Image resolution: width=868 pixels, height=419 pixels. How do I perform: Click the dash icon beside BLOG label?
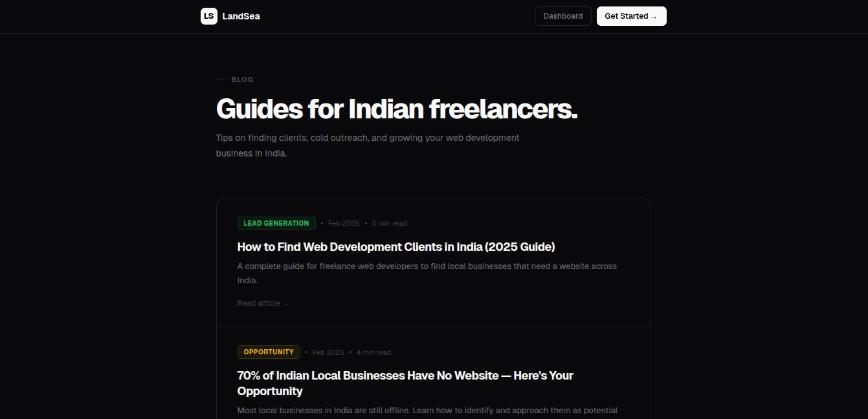pyautogui.click(x=221, y=79)
